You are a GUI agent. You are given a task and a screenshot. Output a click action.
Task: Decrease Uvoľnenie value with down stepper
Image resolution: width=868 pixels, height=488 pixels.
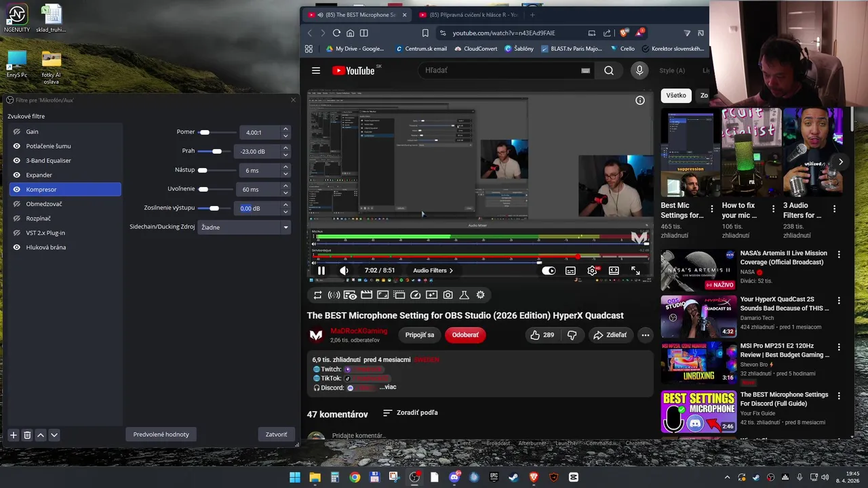click(x=285, y=192)
